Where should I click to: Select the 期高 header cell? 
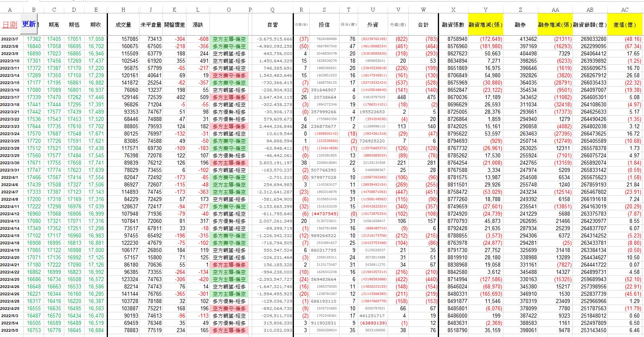[54, 25]
